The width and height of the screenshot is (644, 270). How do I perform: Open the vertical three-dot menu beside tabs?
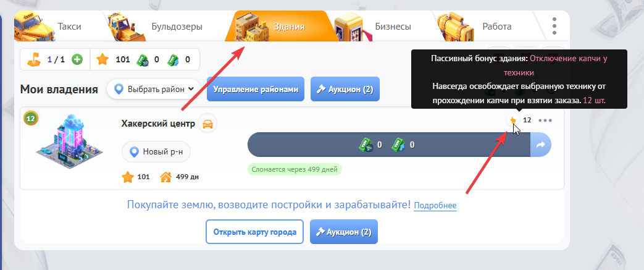tap(554, 26)
